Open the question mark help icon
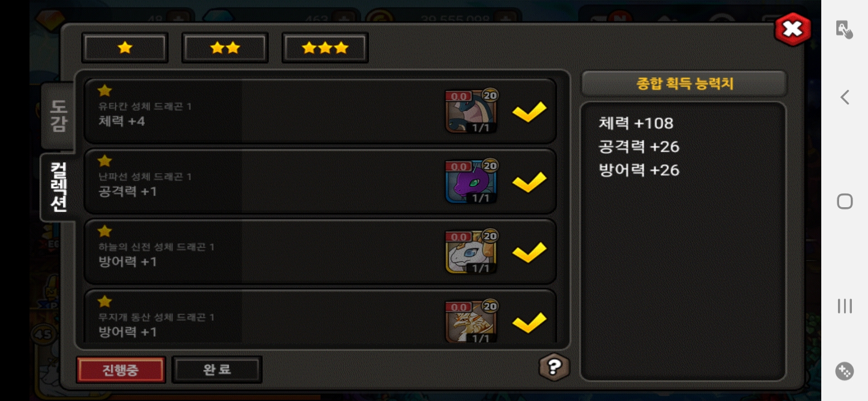This screenshot has height=401, width=868. pyautogui.click(x=554, y=366)
